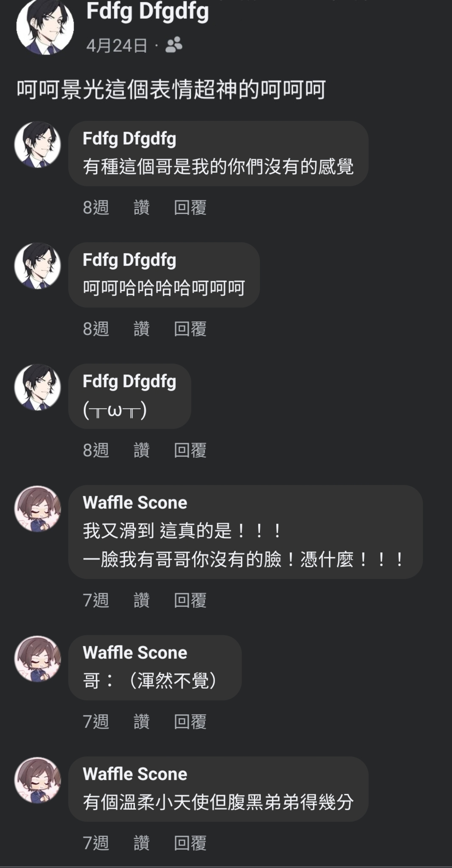Like the (╥ω╥) emoticon comment

pyautogui.click(x=141, y=450)
